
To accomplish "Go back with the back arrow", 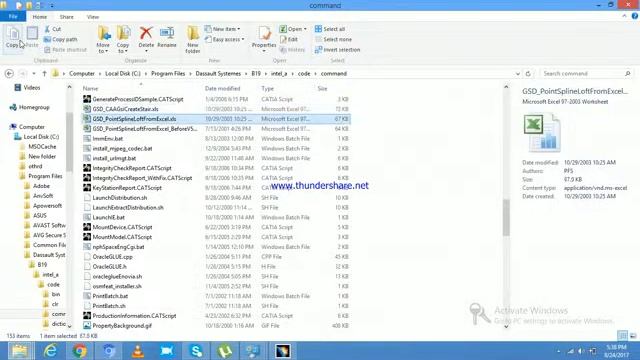I will [x=9, y=73].
